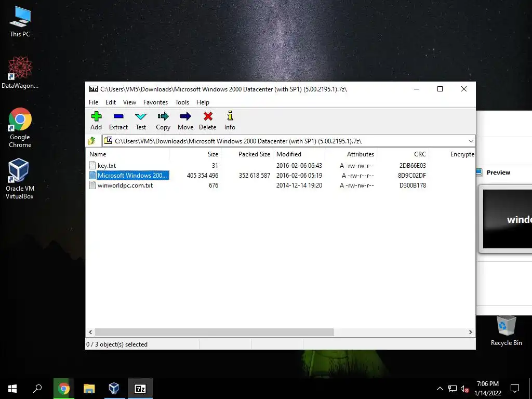Click the 7z icon in title bar

click(94, 89)
